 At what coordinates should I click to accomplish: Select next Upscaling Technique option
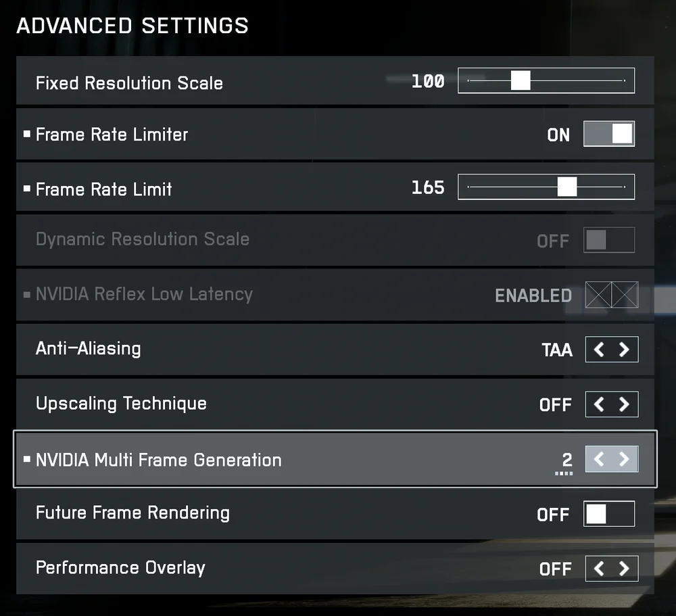624,404
